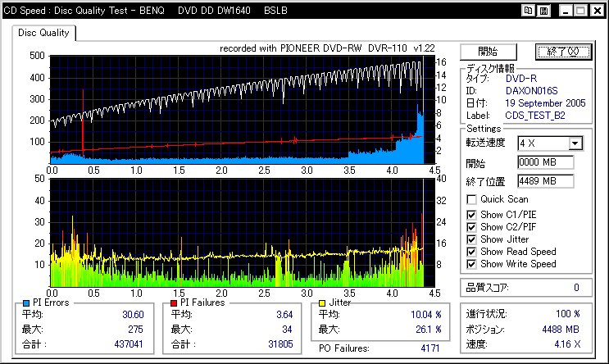Click the maximize window button
Image resolution: width=609 pixels, height=364 pixels.
tap(579, 11)
